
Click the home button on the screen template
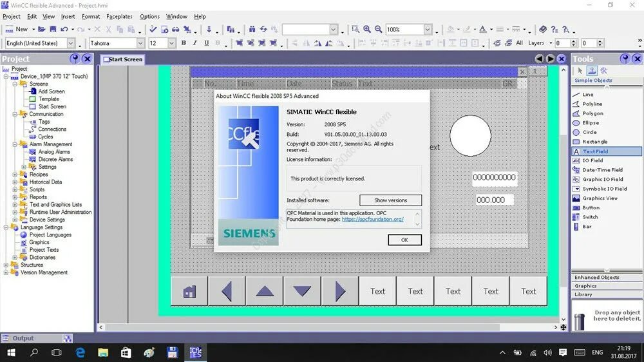click(189, 291)
